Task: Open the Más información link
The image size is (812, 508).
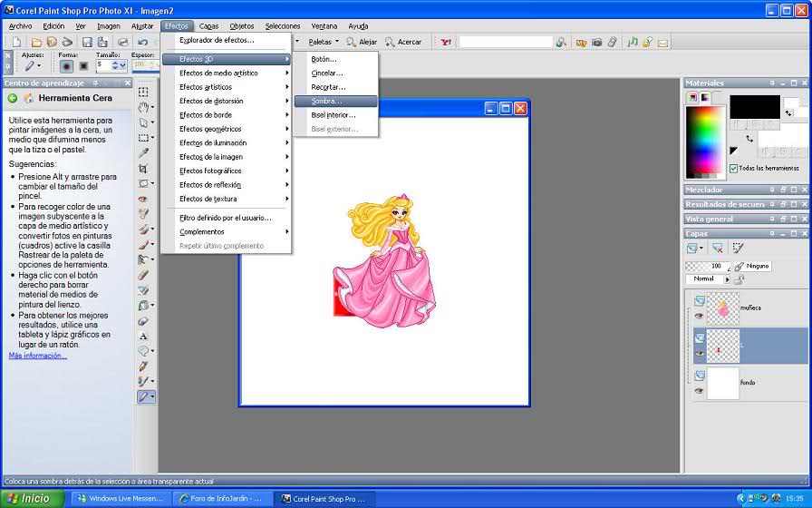Action: 38,356
